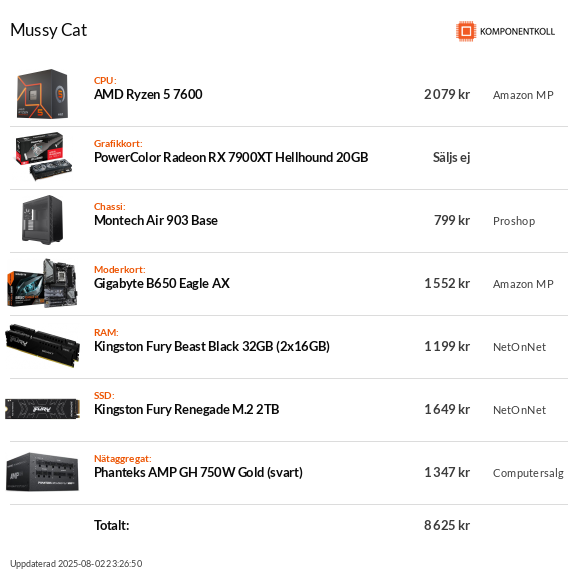Image resolution: width=577 pixels, height=577 pixels.
Task: Select the Montech Air 903 case image
Action: pyautogui.click(x=42, y=220)
